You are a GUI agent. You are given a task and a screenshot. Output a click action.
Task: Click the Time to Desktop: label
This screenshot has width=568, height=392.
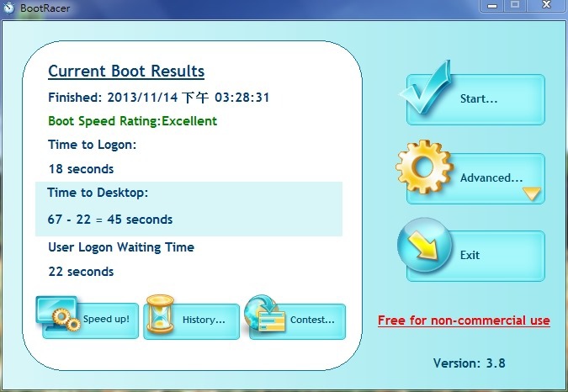pyautogui.click(x=98, y=193)
